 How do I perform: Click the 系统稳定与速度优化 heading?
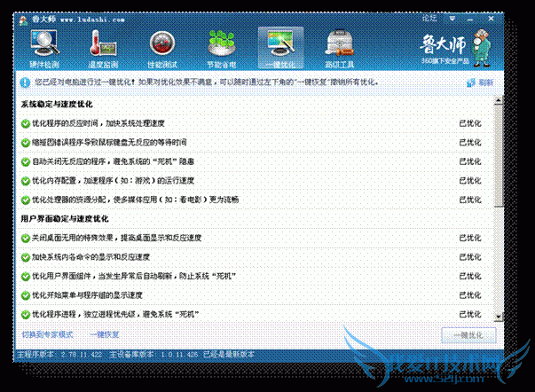pos(57,105)
